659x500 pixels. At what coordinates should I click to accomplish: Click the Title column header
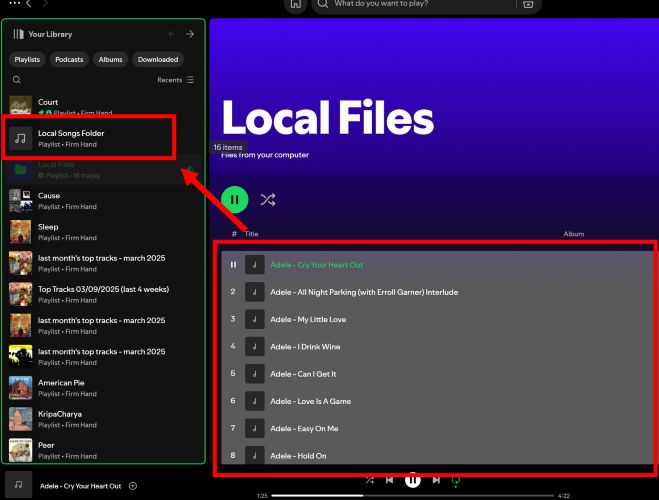[x=251, y=234]
